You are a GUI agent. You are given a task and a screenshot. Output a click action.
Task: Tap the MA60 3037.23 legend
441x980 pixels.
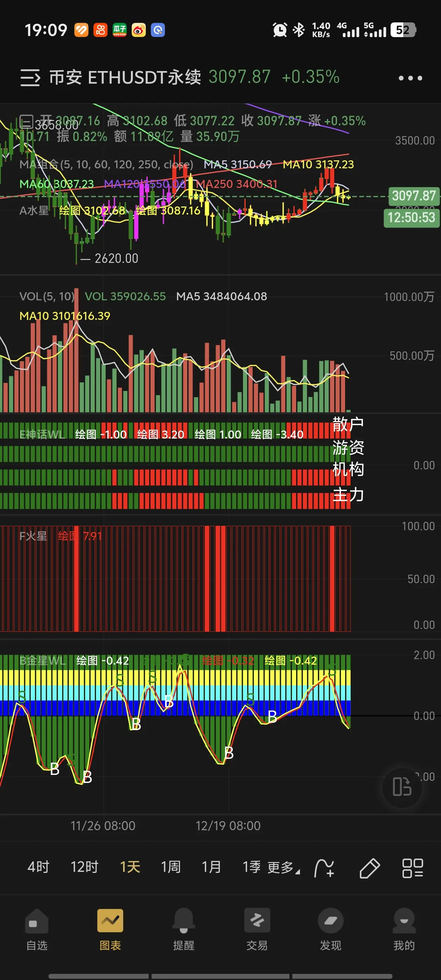point(57,184)
